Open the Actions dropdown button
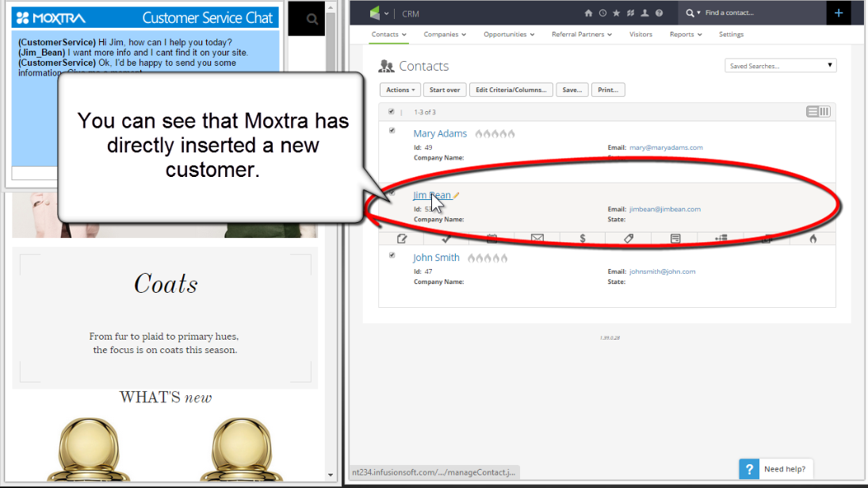Image resolution: width=868 pixels, height=488 pixels. (x=400, y=90)
